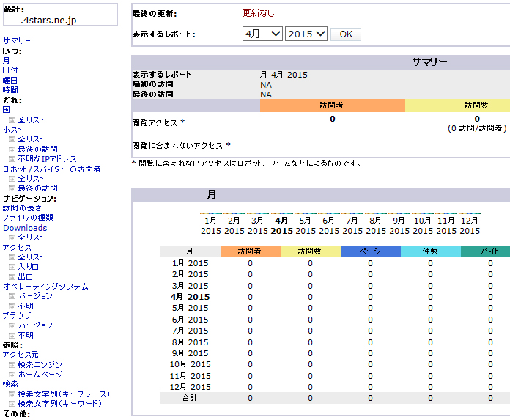Click the list icon under 国
The height and width of the screenshot is (420, 510).
12,119
